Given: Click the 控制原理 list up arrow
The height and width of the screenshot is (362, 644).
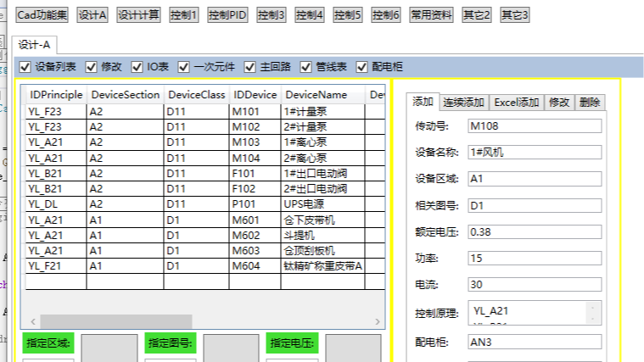Looking at the screenshot, I should click(x=592, y=308).
